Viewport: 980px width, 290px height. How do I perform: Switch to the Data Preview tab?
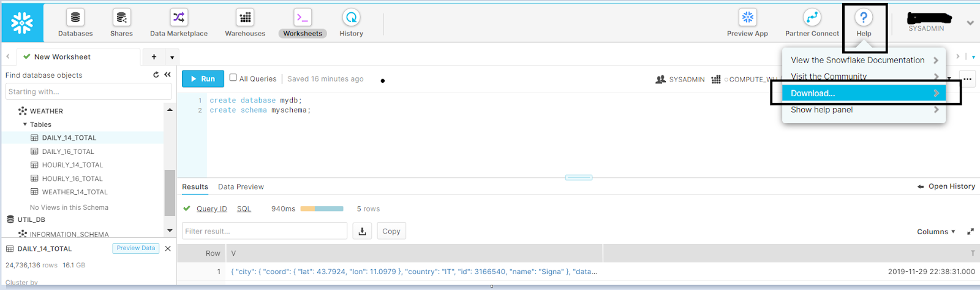pyautogui.click(x=241, y=187)
